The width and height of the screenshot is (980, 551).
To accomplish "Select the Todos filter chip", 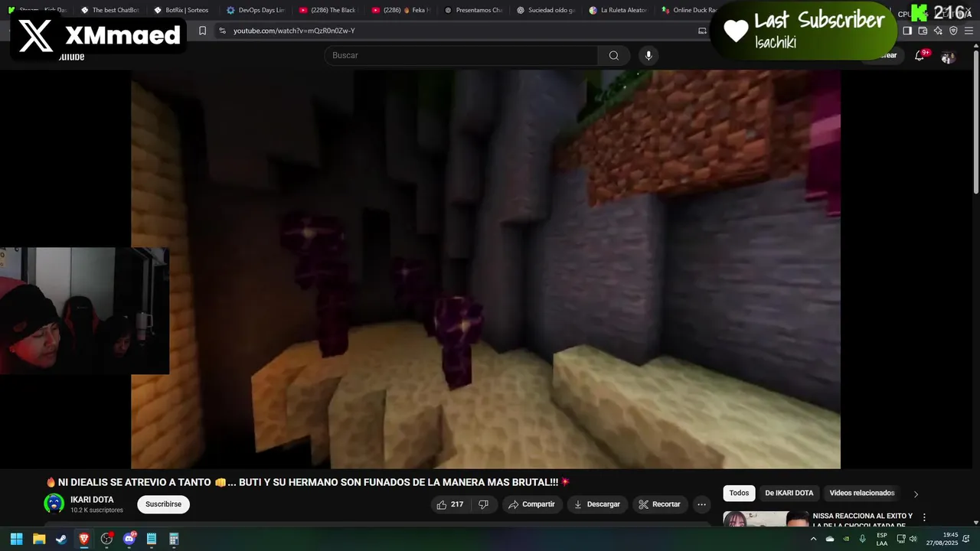I will point(739,493).
